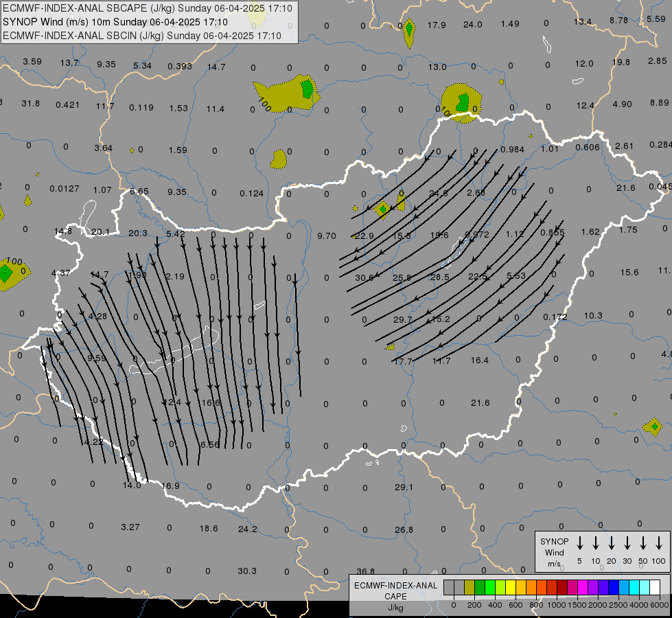
Task: Click the wind arrow above the 20 label
Action: point(612,543)
